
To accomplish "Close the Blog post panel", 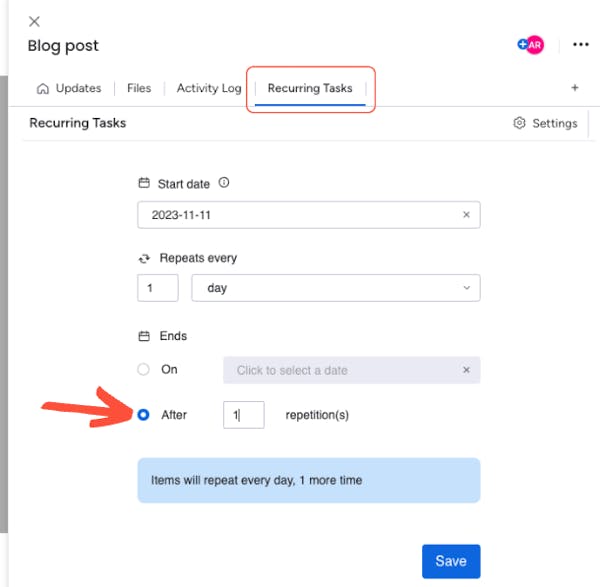I will click(35, 21).
